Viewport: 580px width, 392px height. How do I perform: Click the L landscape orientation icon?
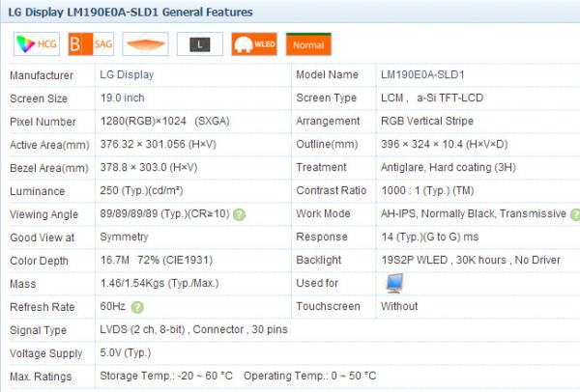click(x=200, y=44)
